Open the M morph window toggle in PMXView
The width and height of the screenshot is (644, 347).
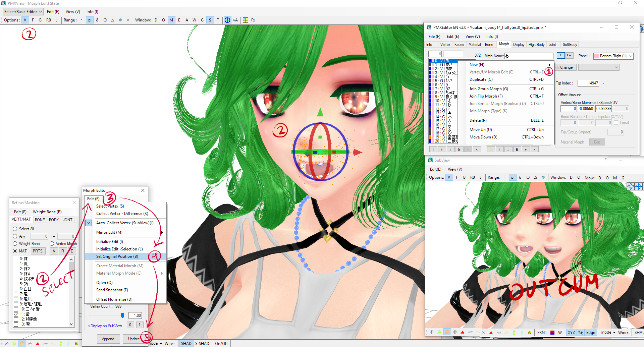pos(171,20)
